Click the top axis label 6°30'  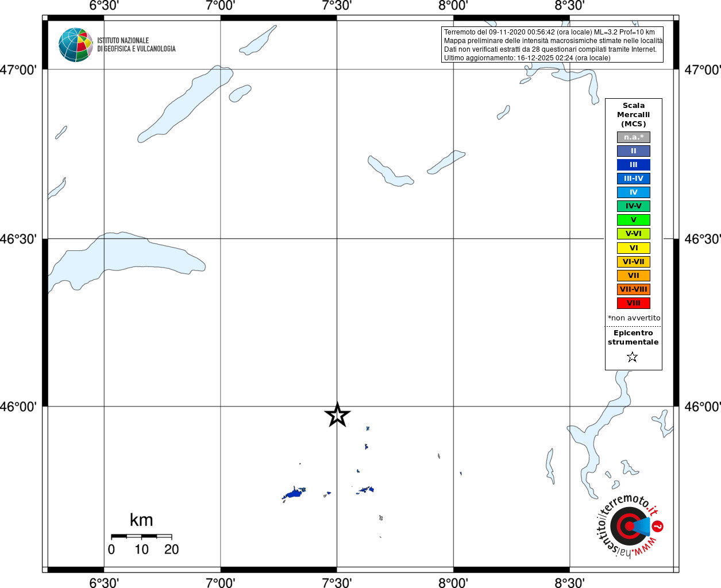(104, 6)
